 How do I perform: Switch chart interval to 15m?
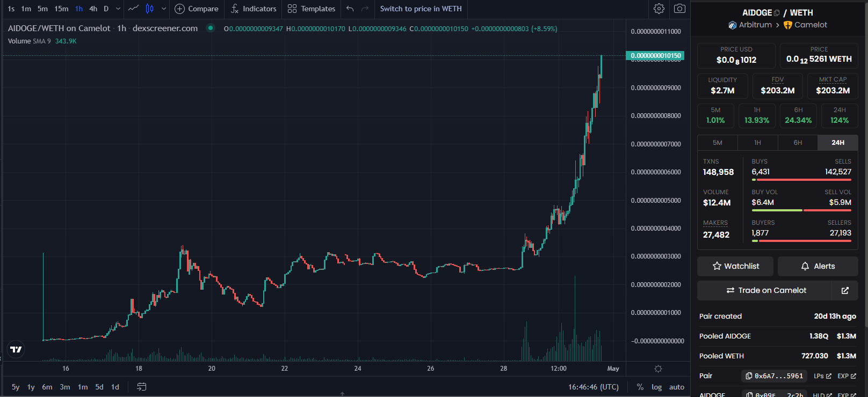click(x=62, y=9)
